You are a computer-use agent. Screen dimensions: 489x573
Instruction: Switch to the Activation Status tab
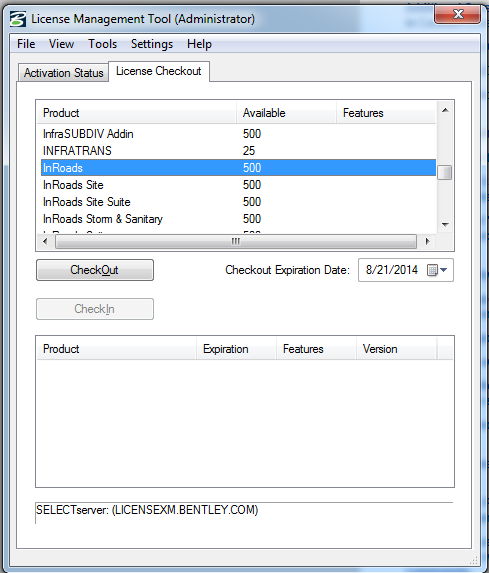coord(64,73)
